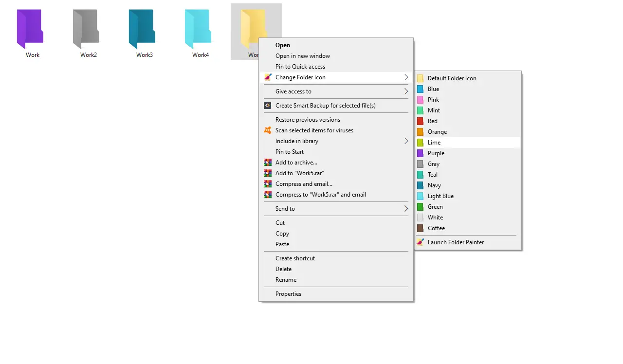The width and height of the screenshot is (623, 364).
Task: Select Pin to Quick access
Action: click(336, 67)
